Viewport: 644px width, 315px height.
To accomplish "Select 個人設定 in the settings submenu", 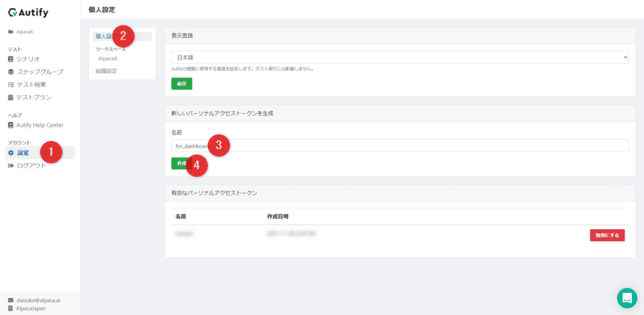I will (103, 36).
